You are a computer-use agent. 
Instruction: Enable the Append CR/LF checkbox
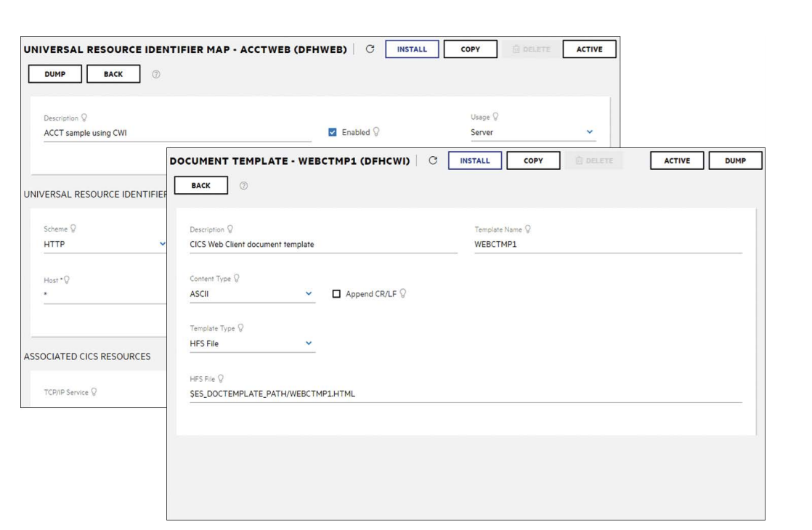click(x=336, y=293)
